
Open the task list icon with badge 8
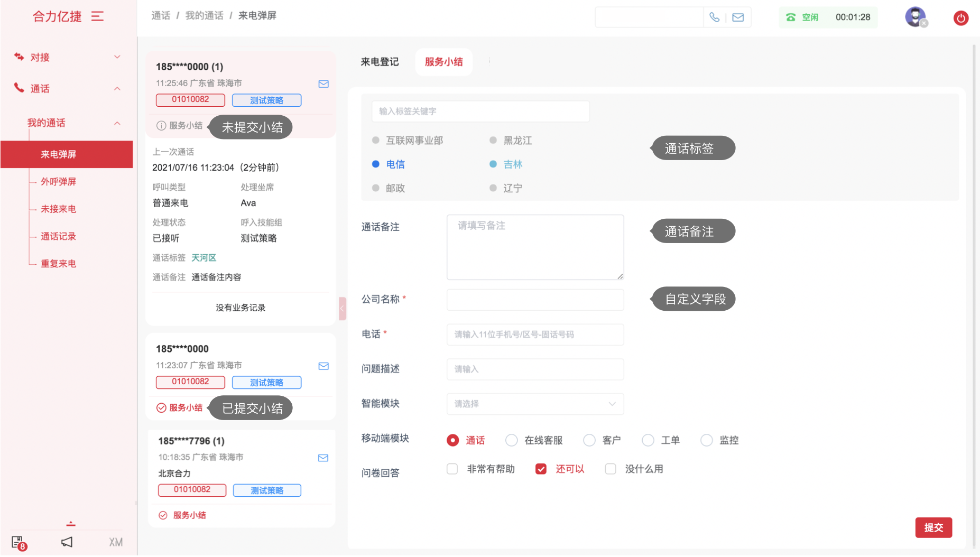[x=18, y=542]
